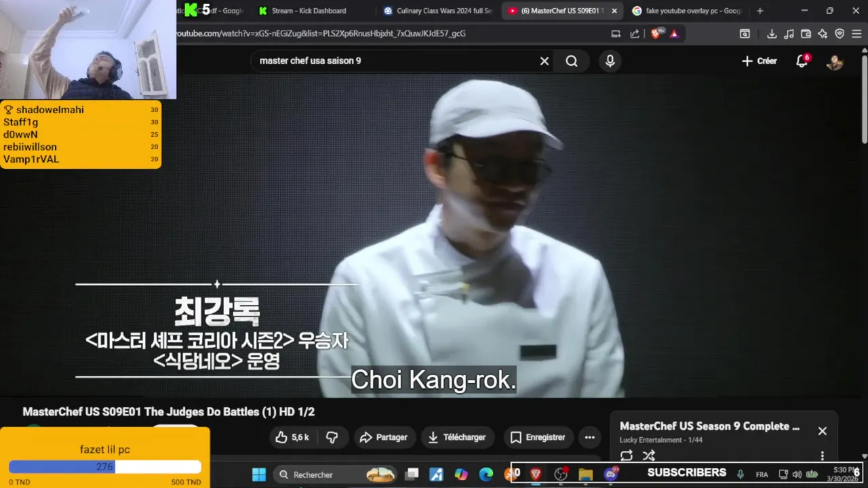Viewport: 868px width, 488px height.
Task: Click the Télécharger download button
Action: 457,437
